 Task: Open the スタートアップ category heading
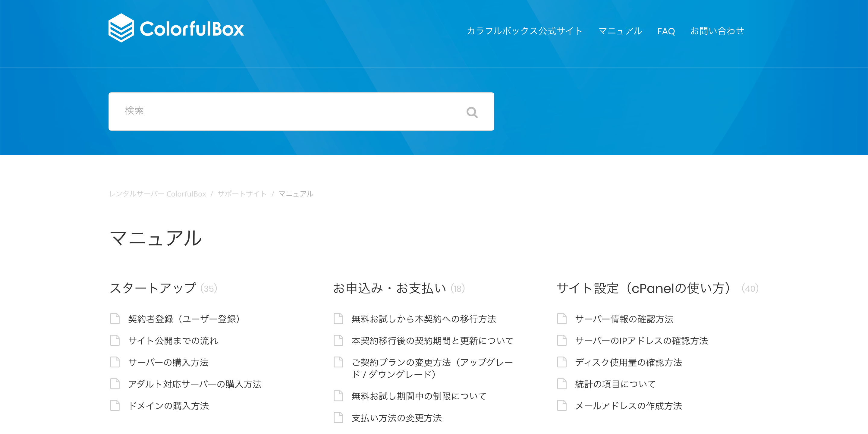tap(153, 288)
